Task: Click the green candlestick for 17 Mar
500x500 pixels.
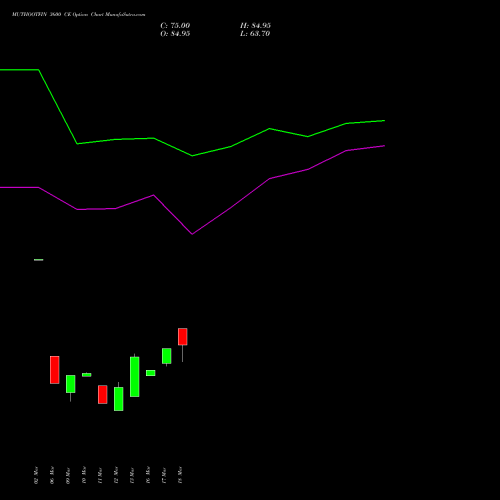Action: coord(167,356)
